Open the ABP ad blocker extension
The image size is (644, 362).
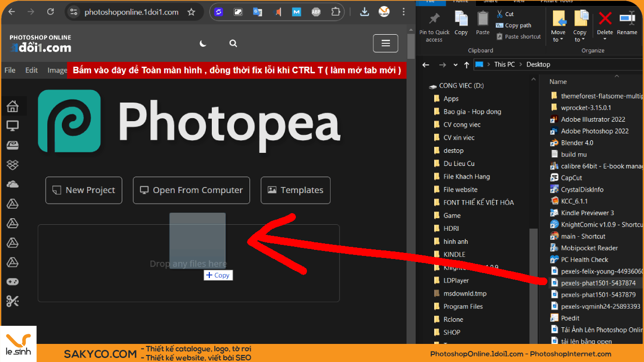click(316, 12)
